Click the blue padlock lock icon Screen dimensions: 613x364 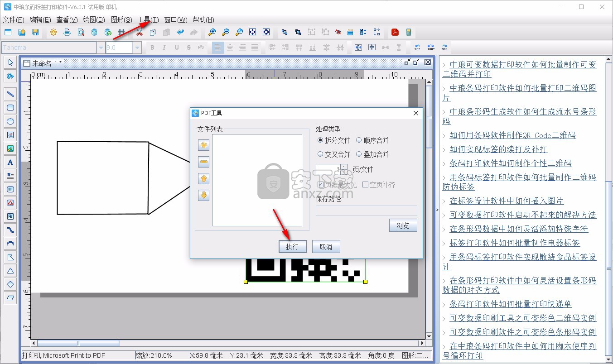(350, 32)
